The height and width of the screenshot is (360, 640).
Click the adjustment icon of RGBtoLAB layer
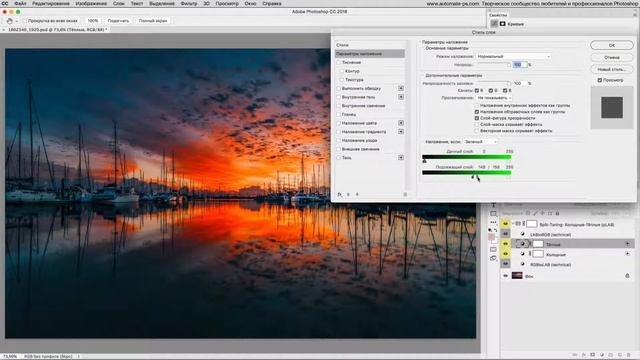coord(522,264)
